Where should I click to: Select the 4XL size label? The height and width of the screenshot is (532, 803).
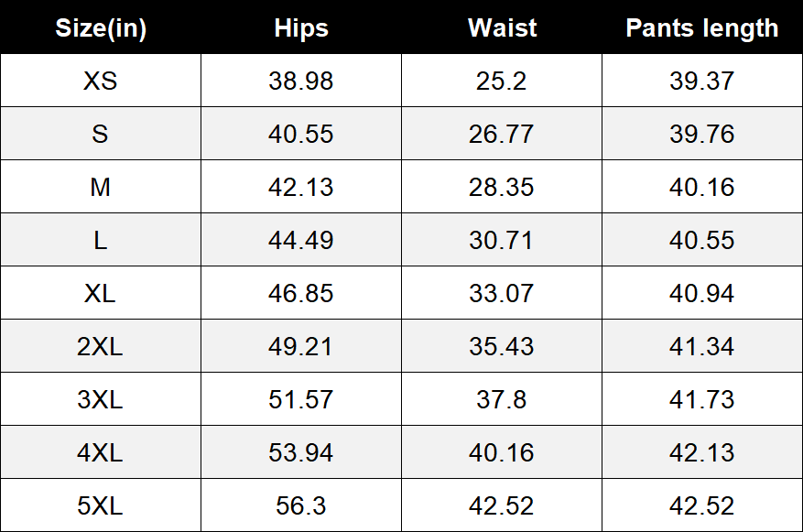(101, 453)
